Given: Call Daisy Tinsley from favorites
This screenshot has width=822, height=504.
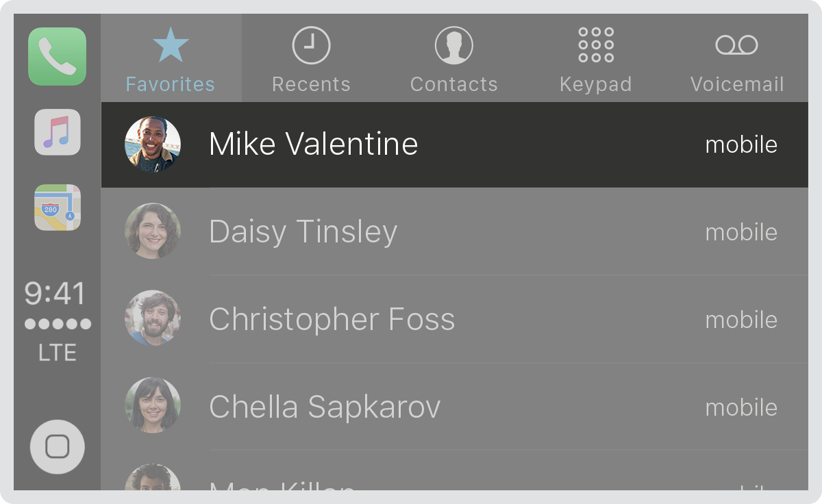Looking at the screenshot, I should pos(455,232).
